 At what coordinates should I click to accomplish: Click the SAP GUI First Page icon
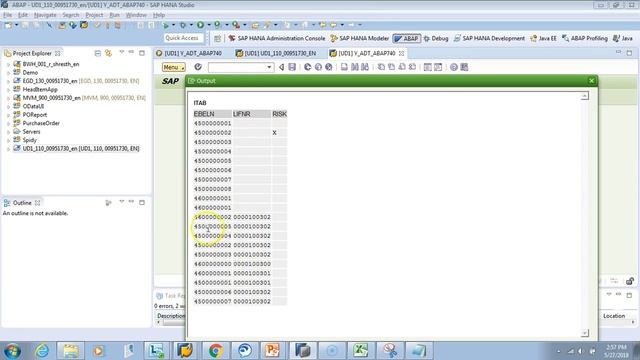(381, 67)
